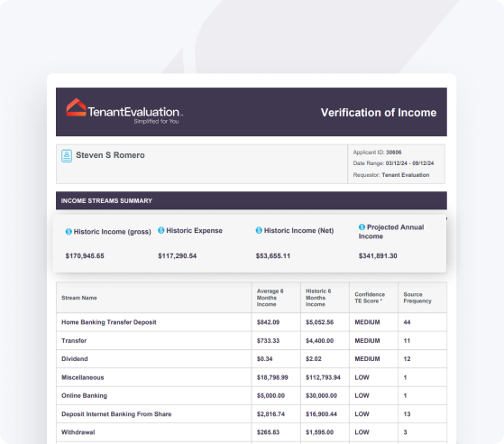Click the Verification of Income title
The width and height of the screenshot is (504, 444).
point(379,113)
